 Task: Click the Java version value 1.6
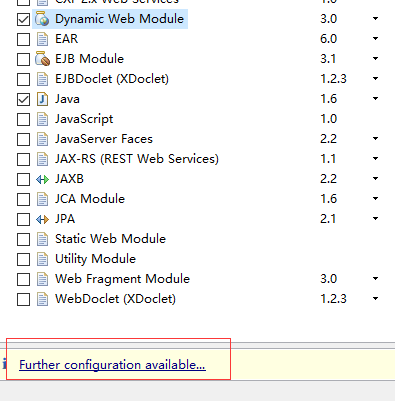tap(328, 99)
